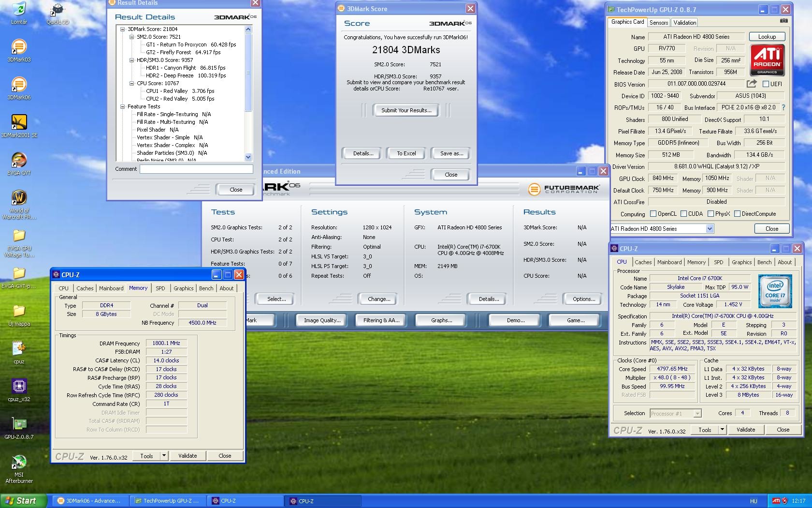
Task: Click the Graphs button
Action: click(x=441, y=320)
